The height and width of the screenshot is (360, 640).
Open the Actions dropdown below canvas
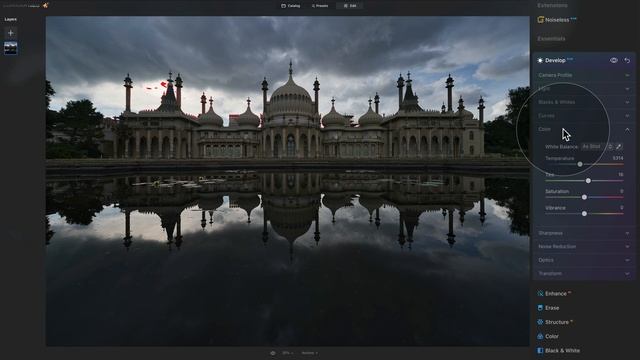309,353
